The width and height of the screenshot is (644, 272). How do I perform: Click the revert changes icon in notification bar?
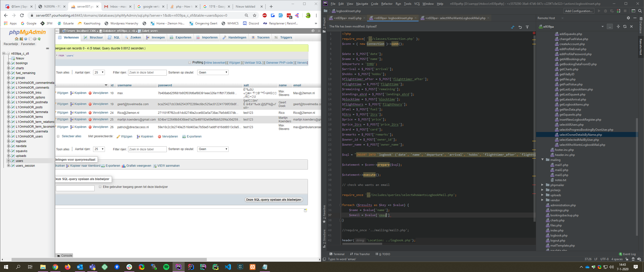click(520, 27)
